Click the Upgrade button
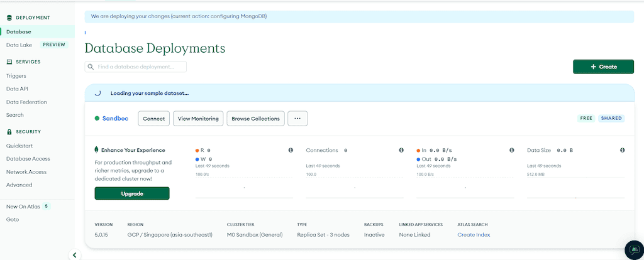The height and width of the screenshot is (260, 644). tap(132, 193)
